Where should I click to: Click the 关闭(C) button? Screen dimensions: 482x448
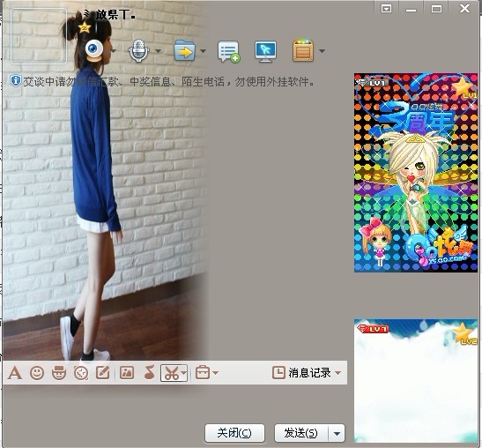tap(234, 433)
